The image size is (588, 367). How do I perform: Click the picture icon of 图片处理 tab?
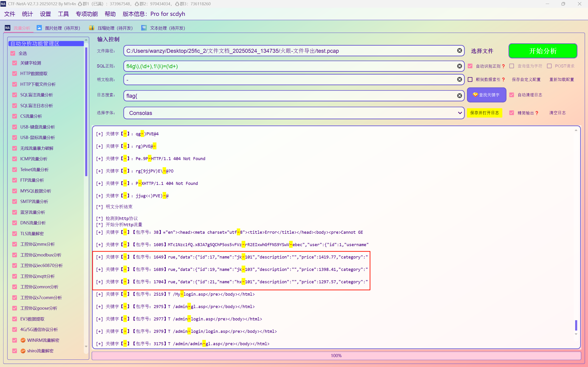(39, 28)
